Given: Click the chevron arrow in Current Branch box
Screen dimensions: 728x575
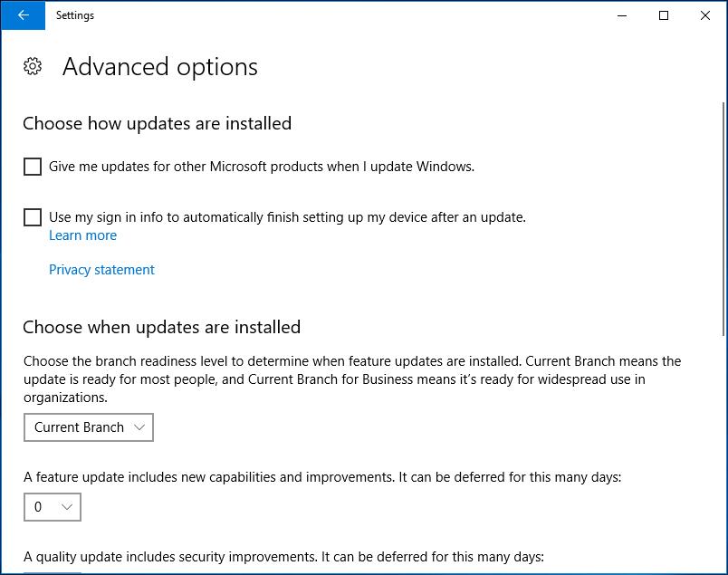Looking at the screenshot, I should coord(139,427).
